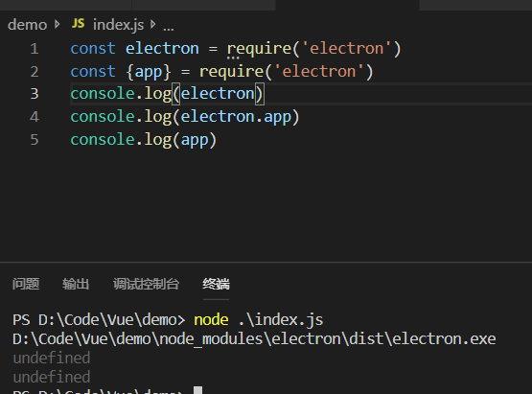Click 'electron' variable name on line 1
532x394 pixels.
162,49
